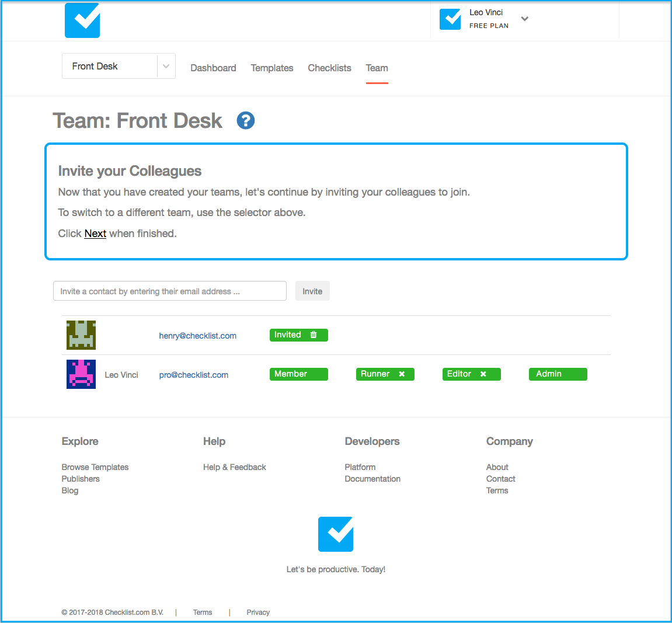Open the Front Desk team selector dropdown
This screenshot has height=623, width=672.
tap(119, 66)
